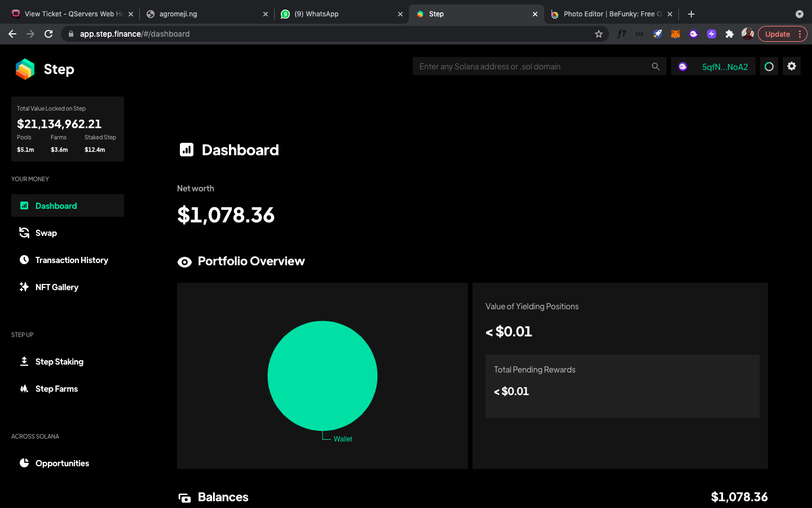Viewport: 812px width, 508px height.
Task: Click the address bar URL
Action: click(x=135, y=34)
